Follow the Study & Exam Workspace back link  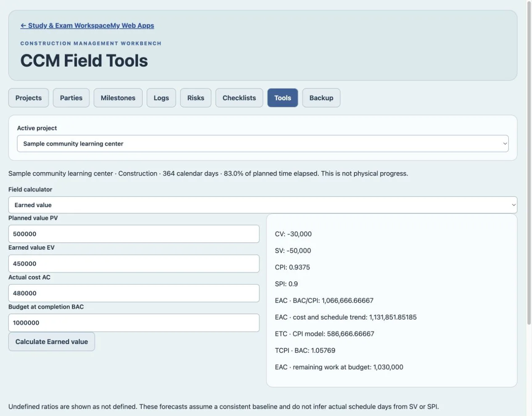click(87, 25)
